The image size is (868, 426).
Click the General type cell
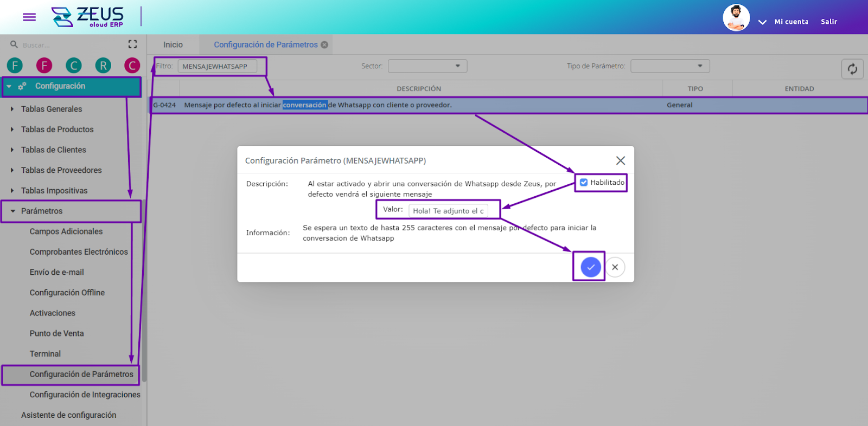pyautogui.click(x=680, y=105)
